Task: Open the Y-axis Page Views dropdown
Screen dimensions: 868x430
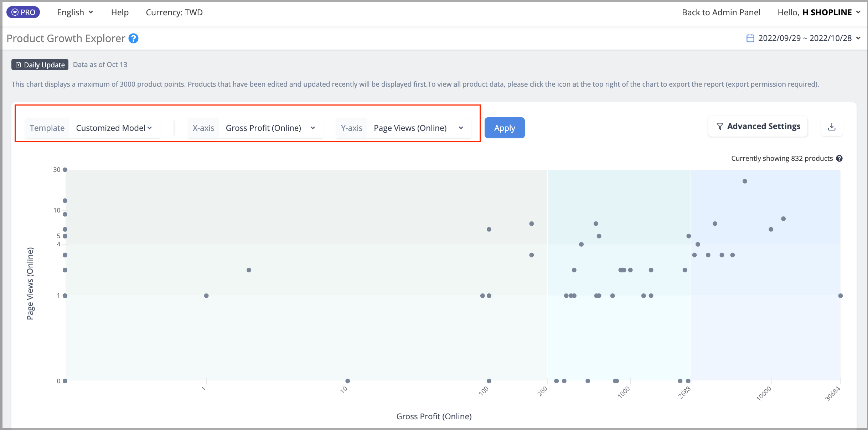Action: (x=419, y=128)
